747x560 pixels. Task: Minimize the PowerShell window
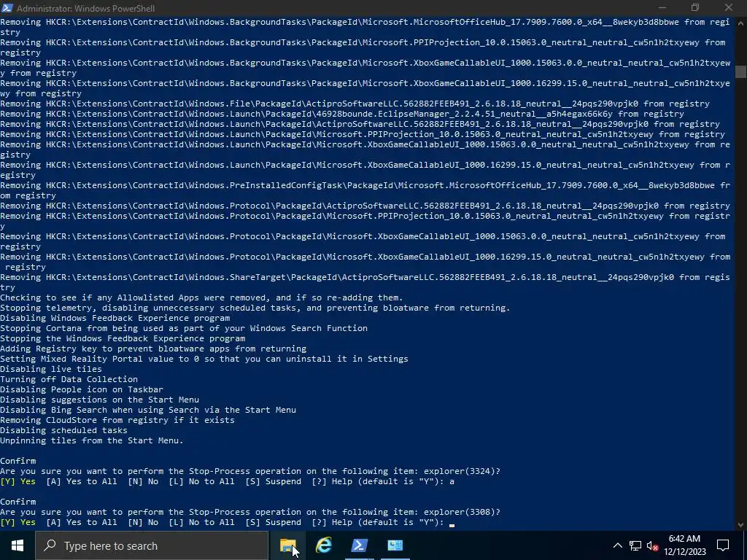click(662, 7)
